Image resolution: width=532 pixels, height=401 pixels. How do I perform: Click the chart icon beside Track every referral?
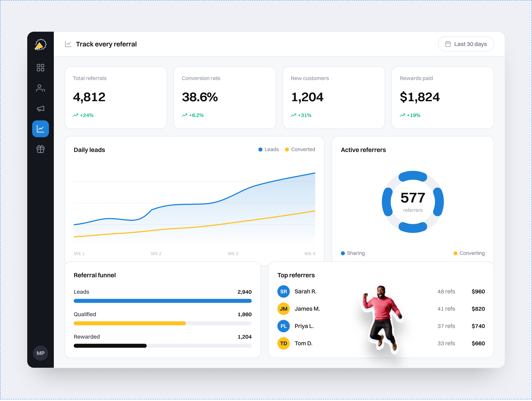68,44
